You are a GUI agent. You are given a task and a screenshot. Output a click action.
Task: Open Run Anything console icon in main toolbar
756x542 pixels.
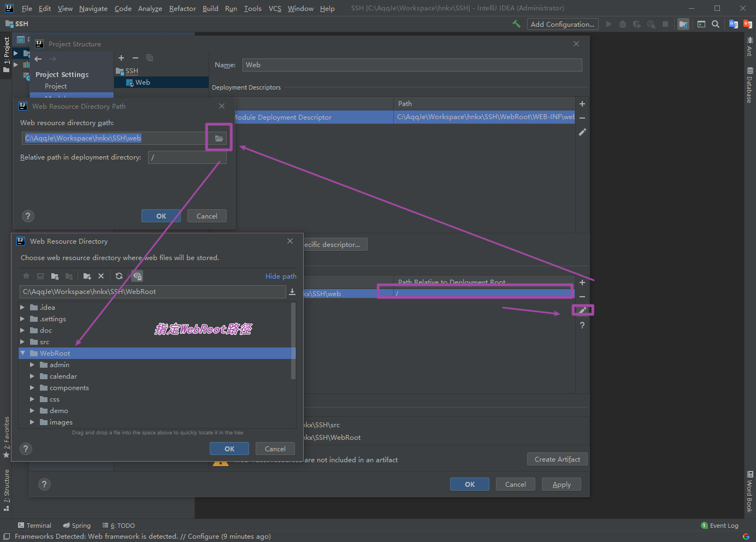click(x=701, y=24)
